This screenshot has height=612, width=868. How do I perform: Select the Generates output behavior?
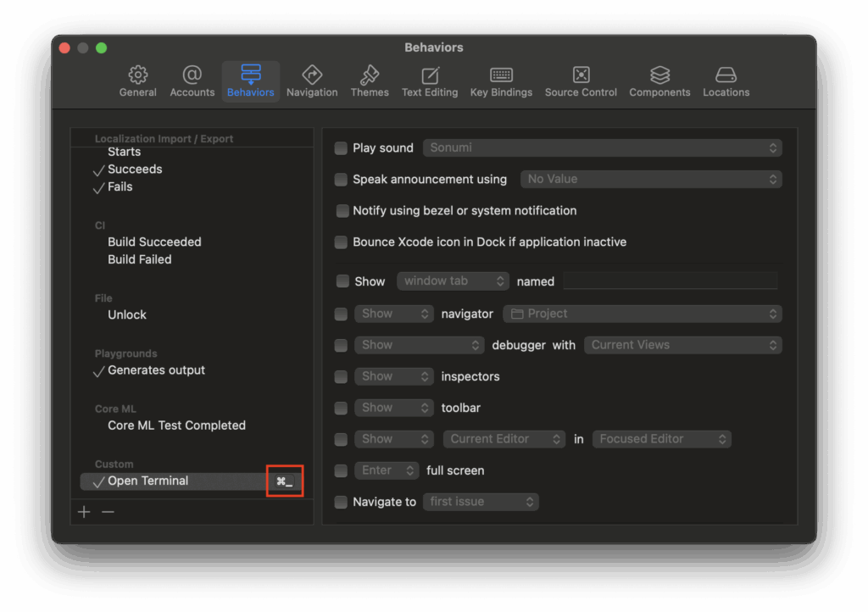coord(156,370)
